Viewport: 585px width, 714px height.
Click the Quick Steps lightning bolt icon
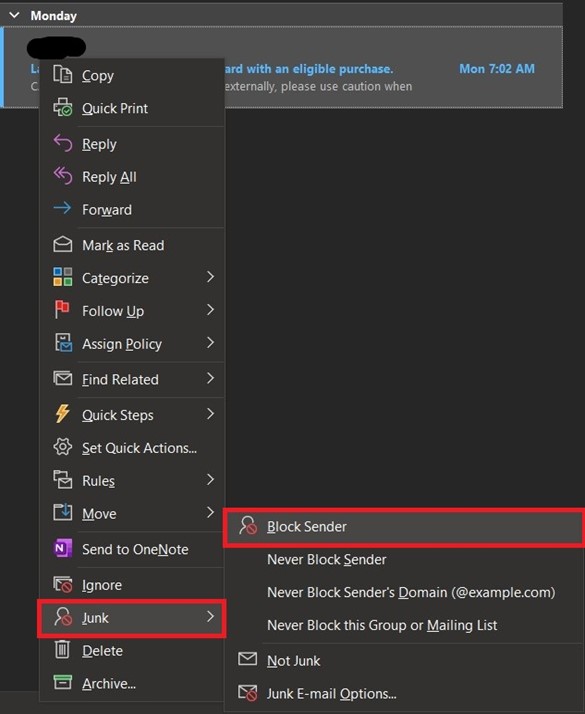pos(62,413)
